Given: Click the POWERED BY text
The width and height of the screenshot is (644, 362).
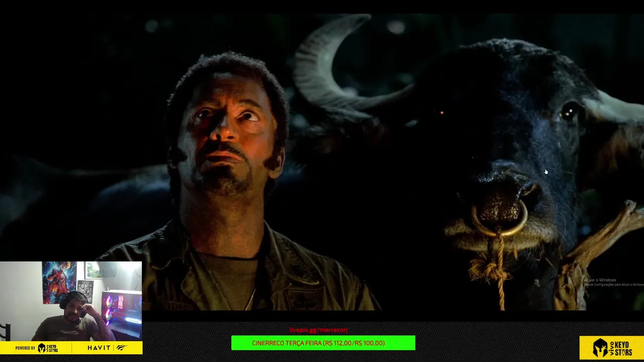Looking at the screenshot, I should click(x=25, y=348).
